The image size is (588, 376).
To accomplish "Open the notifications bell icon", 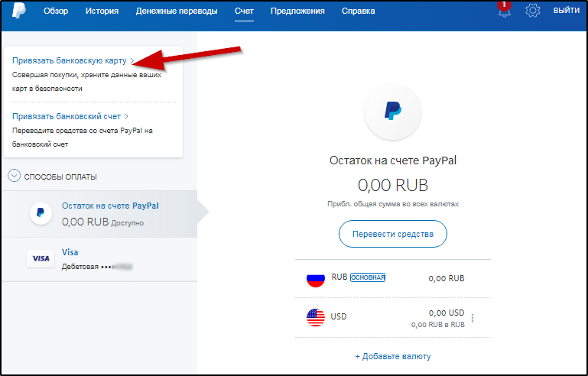I will pyautogui.click(x=505, y=10).
